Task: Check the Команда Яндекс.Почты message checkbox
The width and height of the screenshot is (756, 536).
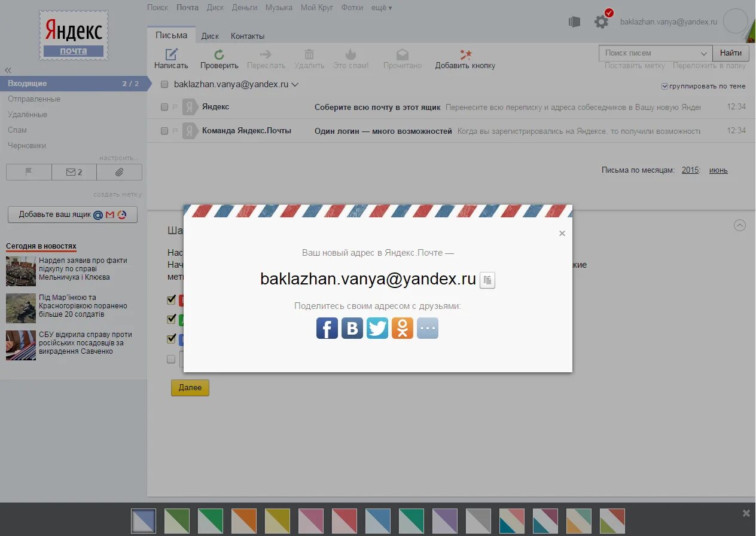Action: click(x=164, y=131)
